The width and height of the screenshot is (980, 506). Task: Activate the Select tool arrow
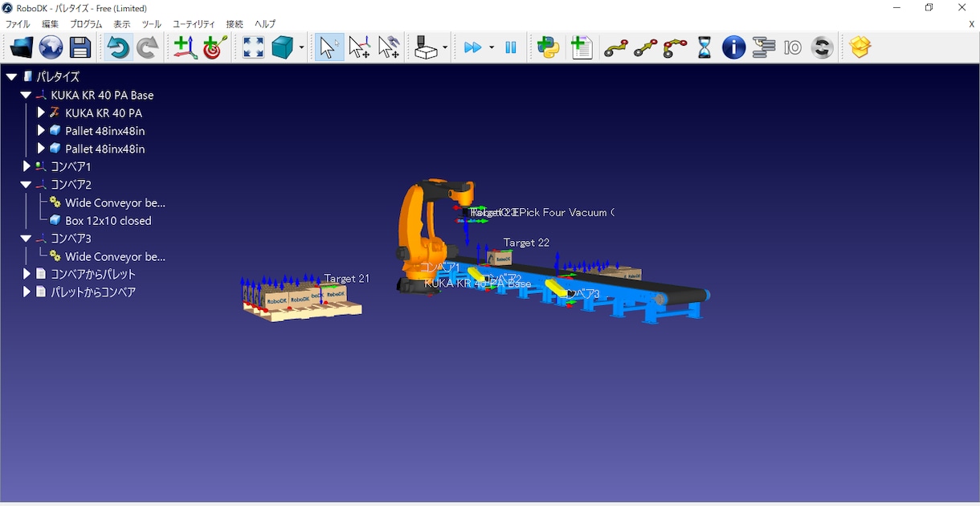click(329, 47)
